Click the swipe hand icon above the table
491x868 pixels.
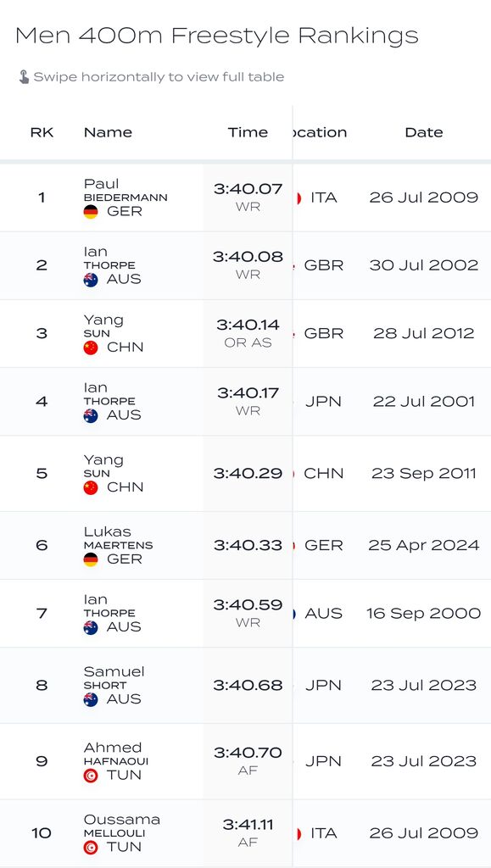coord(24,77)
